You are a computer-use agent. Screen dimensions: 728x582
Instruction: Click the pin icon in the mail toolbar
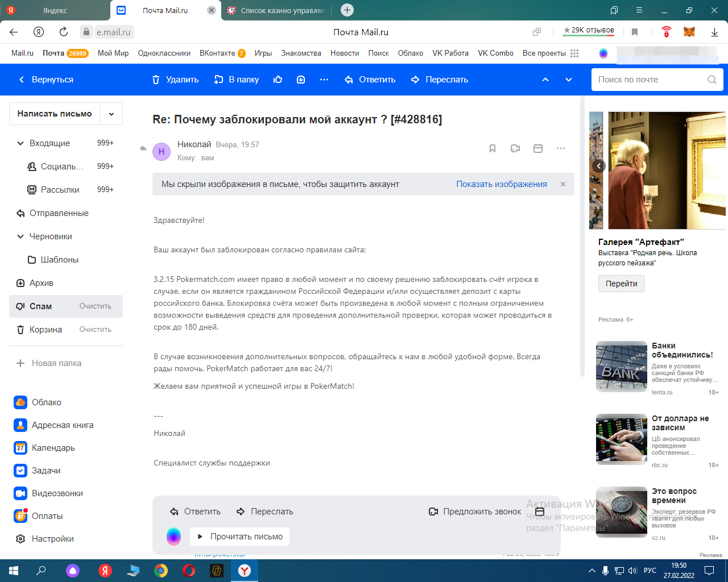point(278,80)
